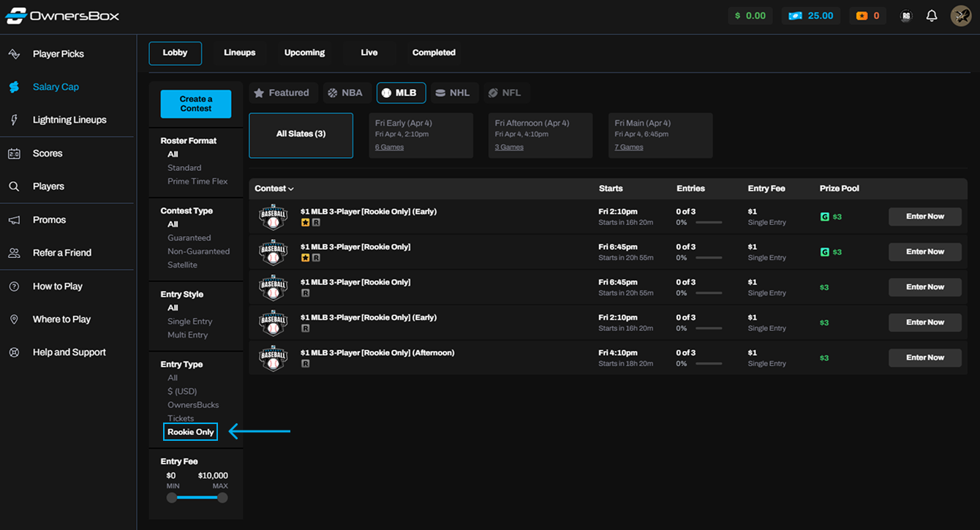Select the All Slates (3) card
The image size is (980, 530).
click(301, 135)
